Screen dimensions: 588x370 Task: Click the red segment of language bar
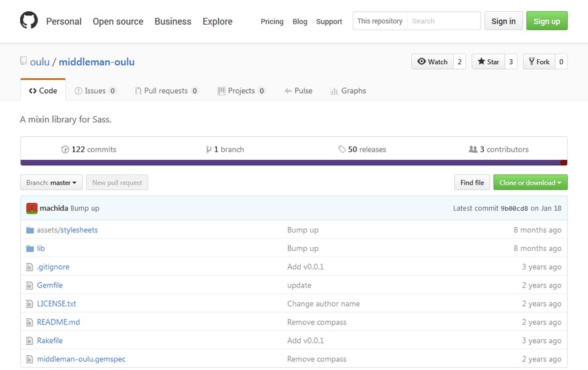[x=564, y=163]
